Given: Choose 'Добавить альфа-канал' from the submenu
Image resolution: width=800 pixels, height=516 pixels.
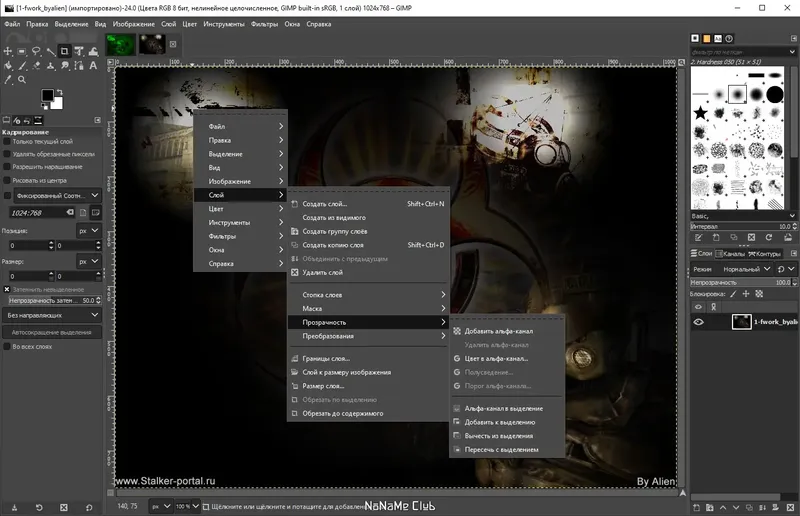Looking at the screenshot, I should [498, 331].
